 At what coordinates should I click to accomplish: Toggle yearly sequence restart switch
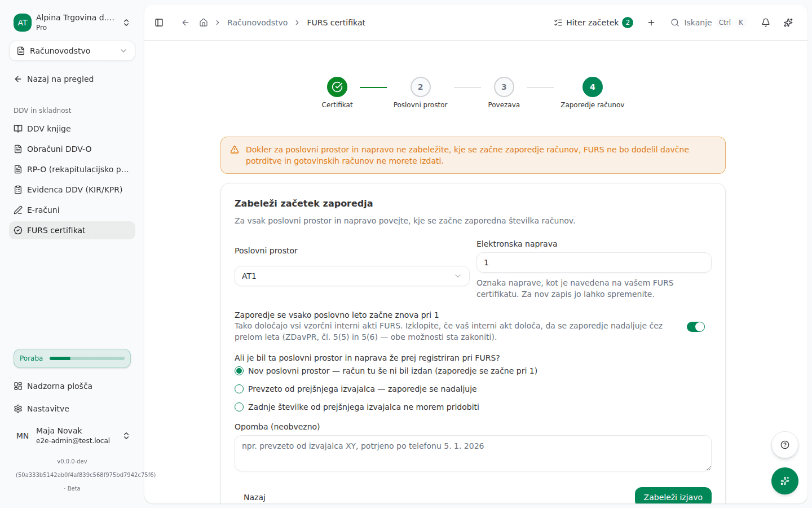[696, 327]
